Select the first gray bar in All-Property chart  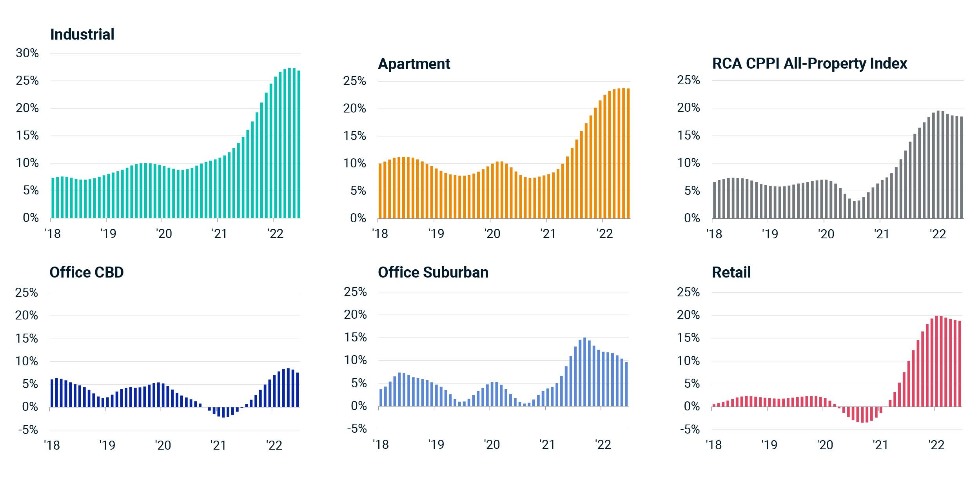pyautogui.click(x=715, y=200)
